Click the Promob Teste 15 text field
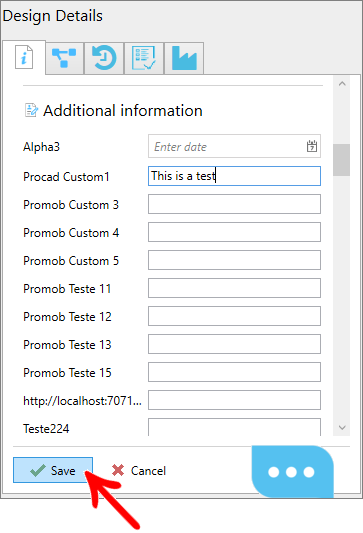Image resolution: width=363 pixels, height=533 pixels. (x=234, y=372)
